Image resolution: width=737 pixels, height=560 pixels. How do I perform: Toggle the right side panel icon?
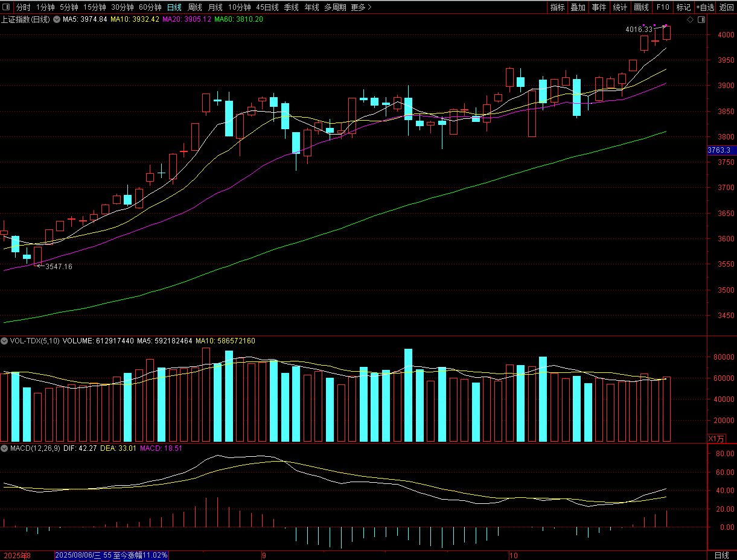[x=701, y=19]
